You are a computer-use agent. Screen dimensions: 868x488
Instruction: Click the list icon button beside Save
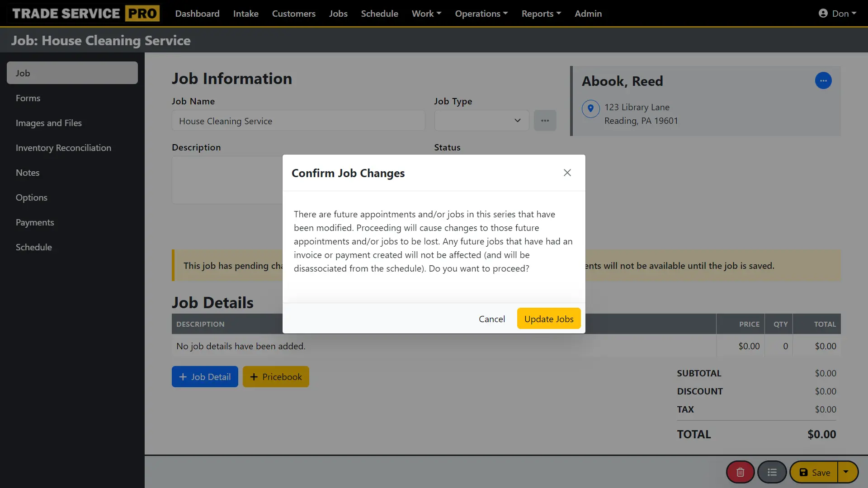pyautogui.click(x=772, y=472)
